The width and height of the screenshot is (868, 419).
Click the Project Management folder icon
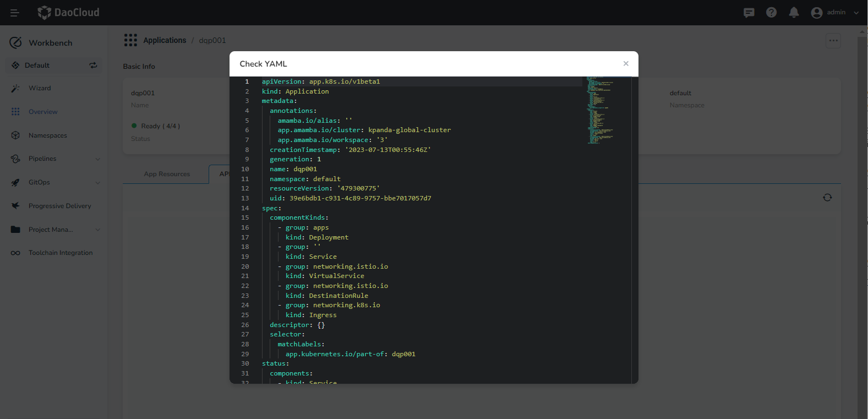(15, 230)
